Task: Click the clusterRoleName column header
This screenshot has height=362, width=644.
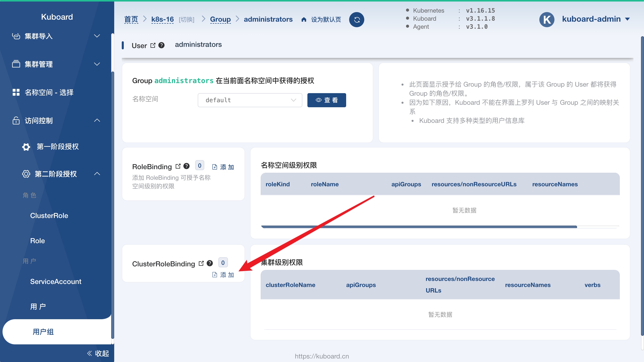Action: coord(290,285)
